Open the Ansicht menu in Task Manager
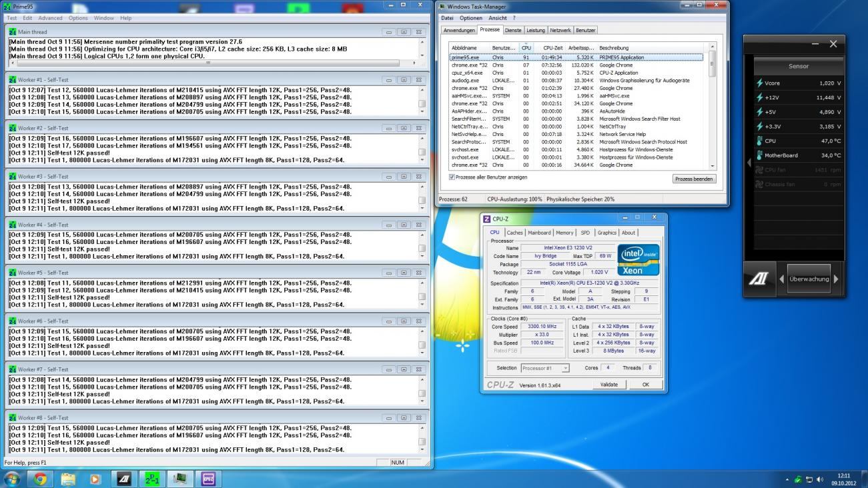Image resolution: width=868 pixels, height=488 pixels. [x=498, y=18]
